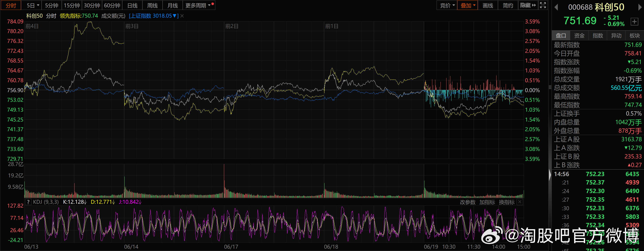Switch chart to 15分钟 period

(x=72, y=5)
